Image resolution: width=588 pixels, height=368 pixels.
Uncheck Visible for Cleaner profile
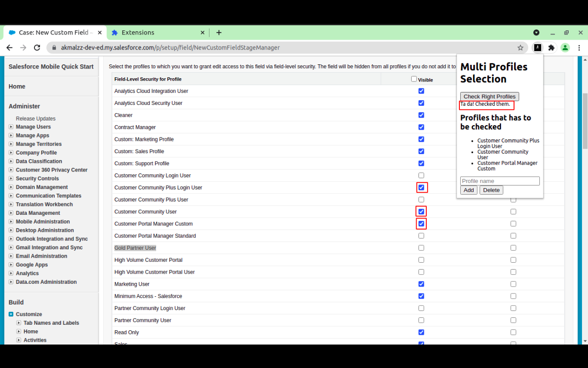coord(421,115)
